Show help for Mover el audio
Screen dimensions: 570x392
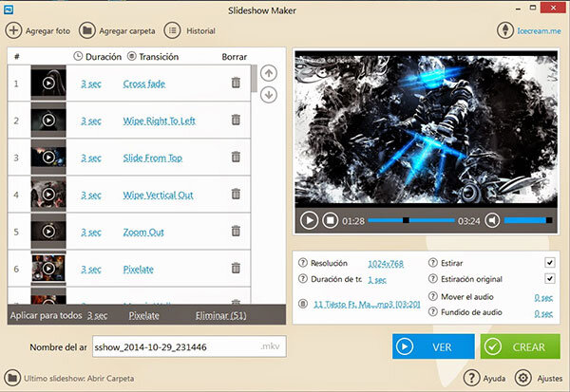click(x=432, y=296)
